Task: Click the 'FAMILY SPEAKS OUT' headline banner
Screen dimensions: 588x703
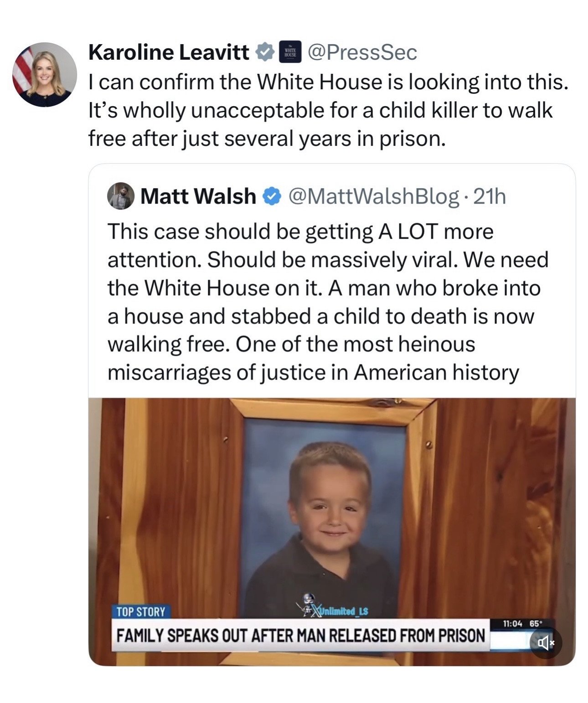Action: pyautogui.click(x=300, y=635)
